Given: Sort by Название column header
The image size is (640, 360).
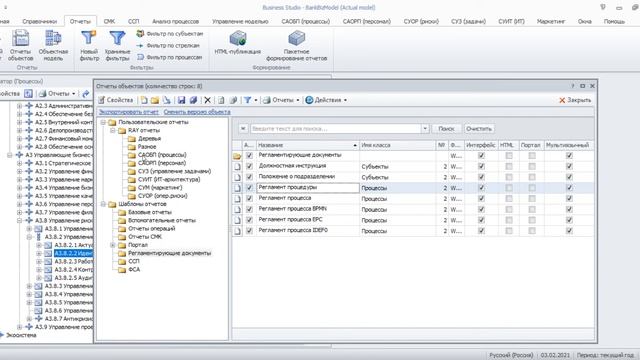Looking at the screenshot, I should click(x=307, y=145).
